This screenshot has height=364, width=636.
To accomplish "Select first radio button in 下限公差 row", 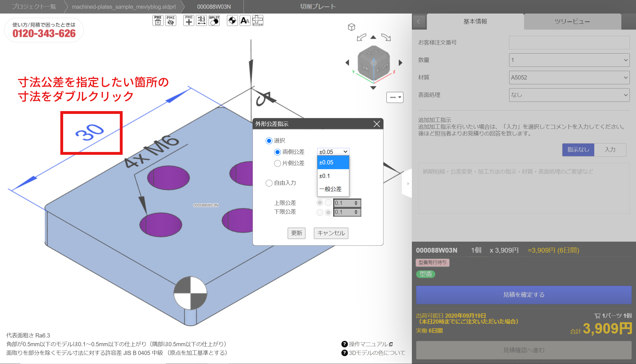I will [320, 212].
